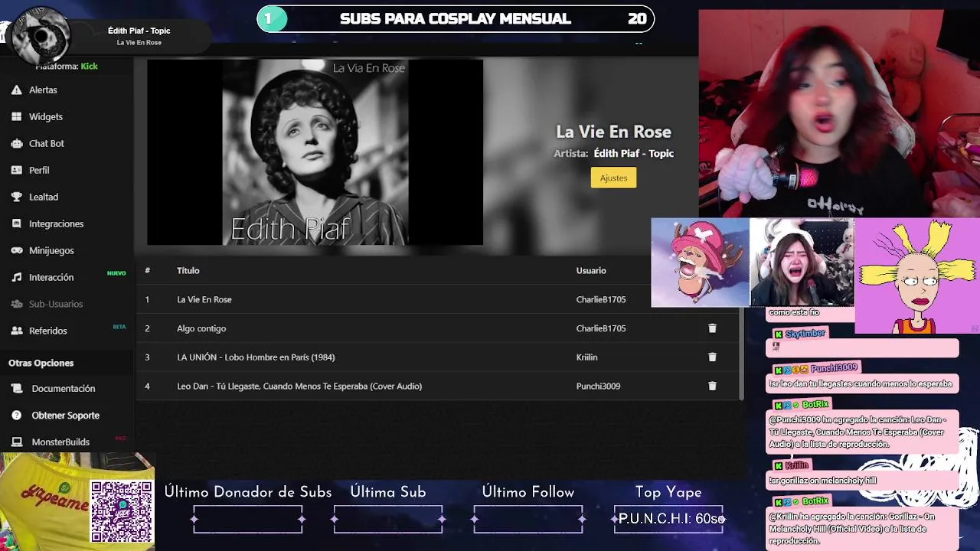The image size is (980, 551).
Task: Open the Sub-Usuarios section
Action: pyautogui.click(x=56, y=304)
